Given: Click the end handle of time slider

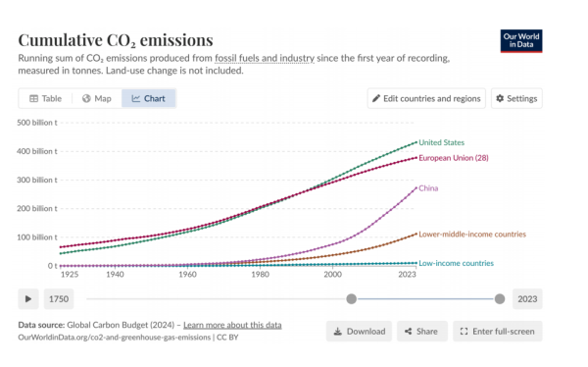Looking at the screenshot, I should [x=500, y=299].
